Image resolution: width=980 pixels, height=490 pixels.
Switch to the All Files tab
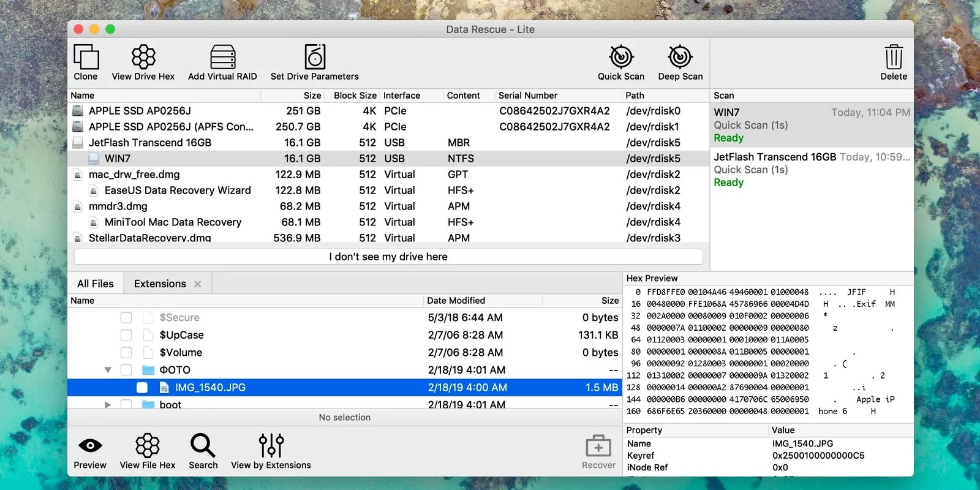[96, 284]
